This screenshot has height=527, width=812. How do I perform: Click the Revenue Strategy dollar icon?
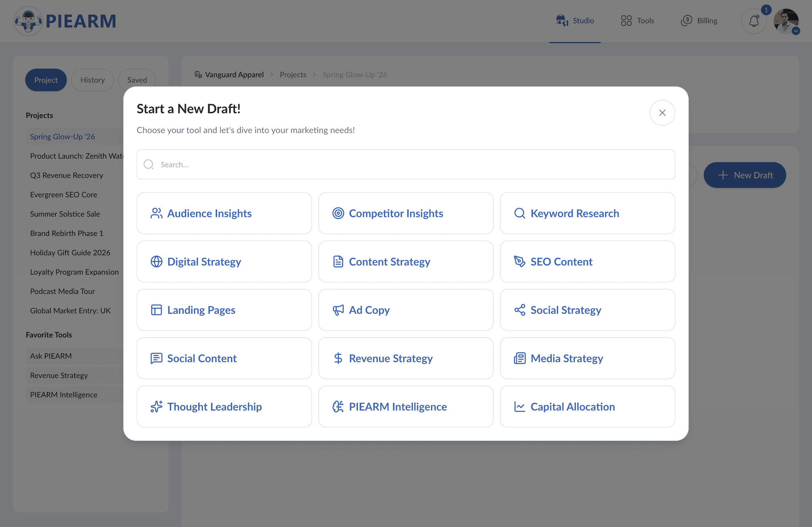click(x=338, y=358)
